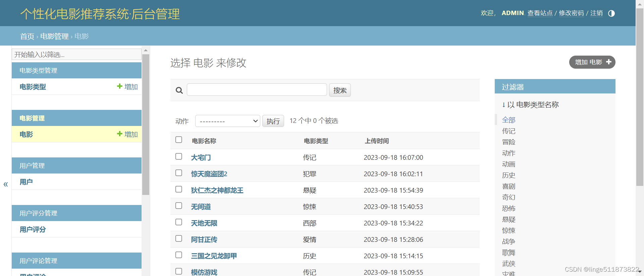Filter movies by 历史 type
This screenshot has height=276, width=644.
pos(508,175)
